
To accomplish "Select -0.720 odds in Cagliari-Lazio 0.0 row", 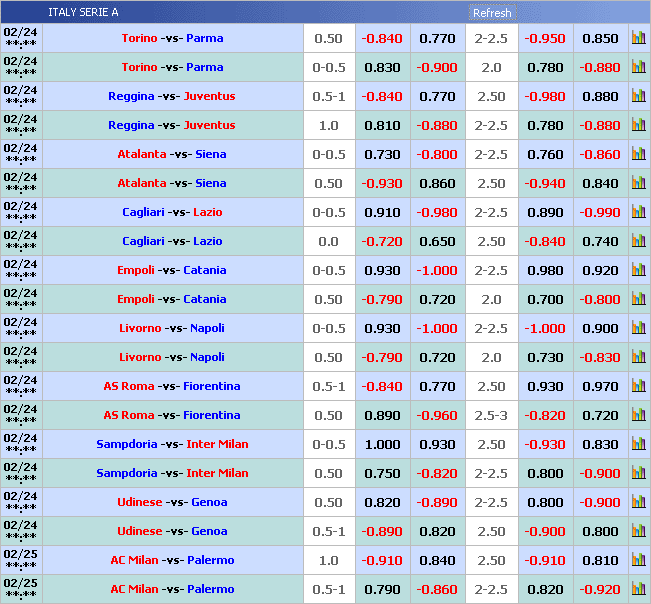I will pyautogui.click(x=382, y=242).
